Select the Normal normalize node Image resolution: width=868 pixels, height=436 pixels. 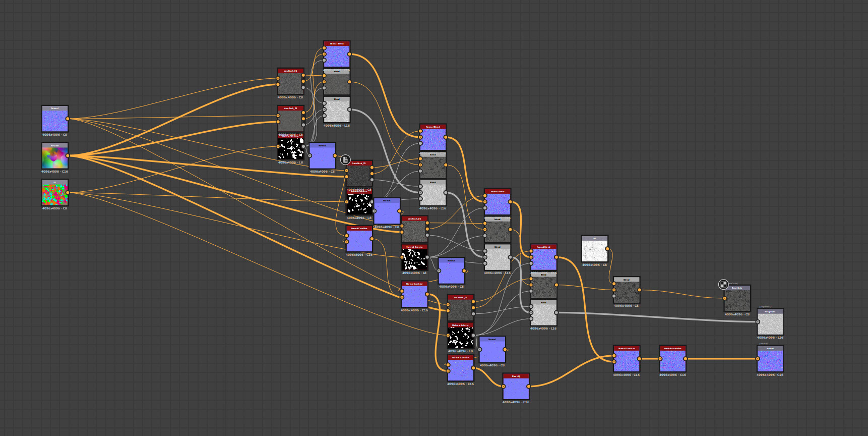tap(672, 359)
